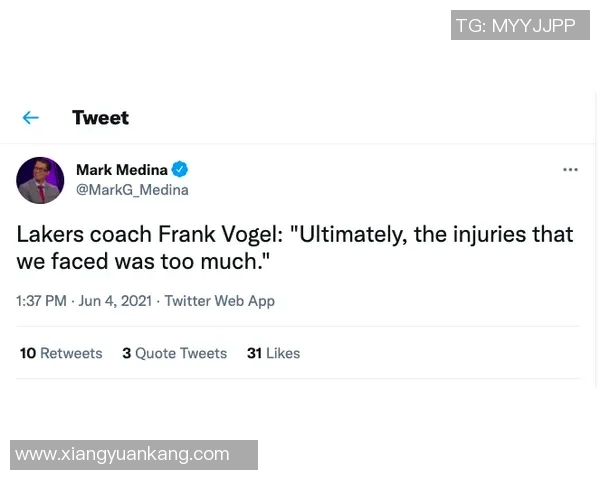Open Mark Medina's profile picture
The height and width of the screenshot is (480, 600).
[40, 180]
